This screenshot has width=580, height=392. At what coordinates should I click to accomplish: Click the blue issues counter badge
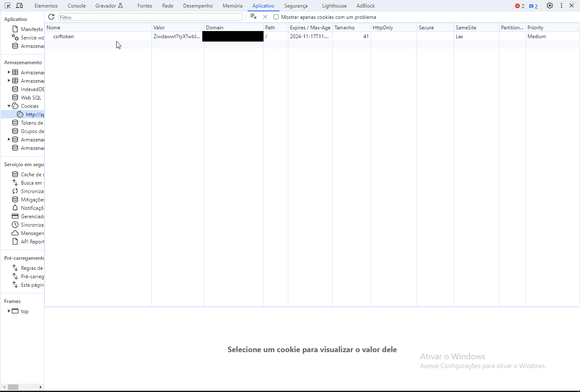533,6
